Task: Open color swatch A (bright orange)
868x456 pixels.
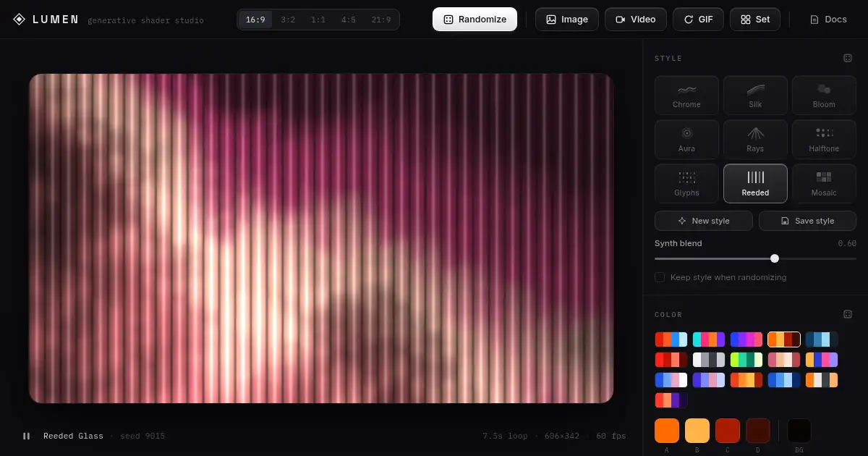Action: [x=667, y=431]
